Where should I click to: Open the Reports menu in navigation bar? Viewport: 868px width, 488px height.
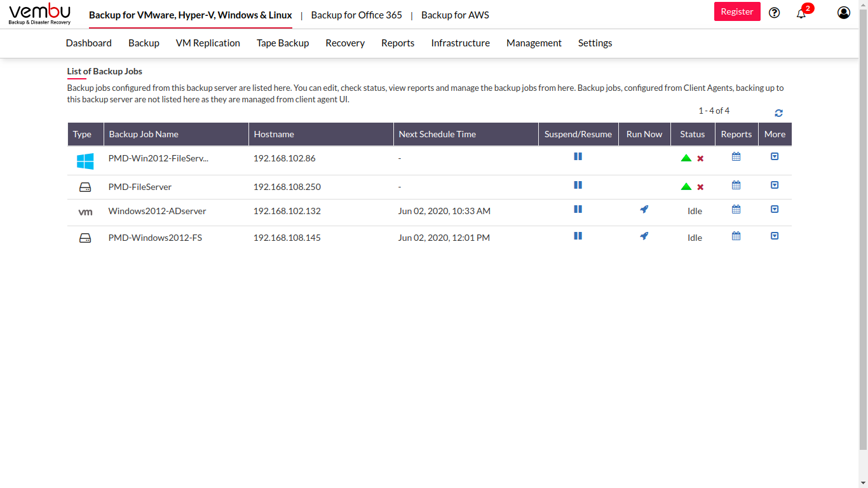[x=398, y=43]
